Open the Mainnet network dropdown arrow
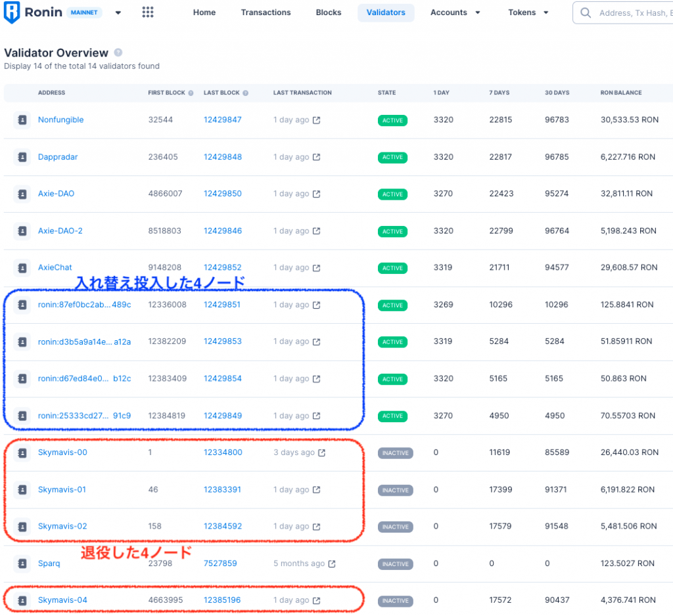 pyautogui.click(x=118, y=13)
